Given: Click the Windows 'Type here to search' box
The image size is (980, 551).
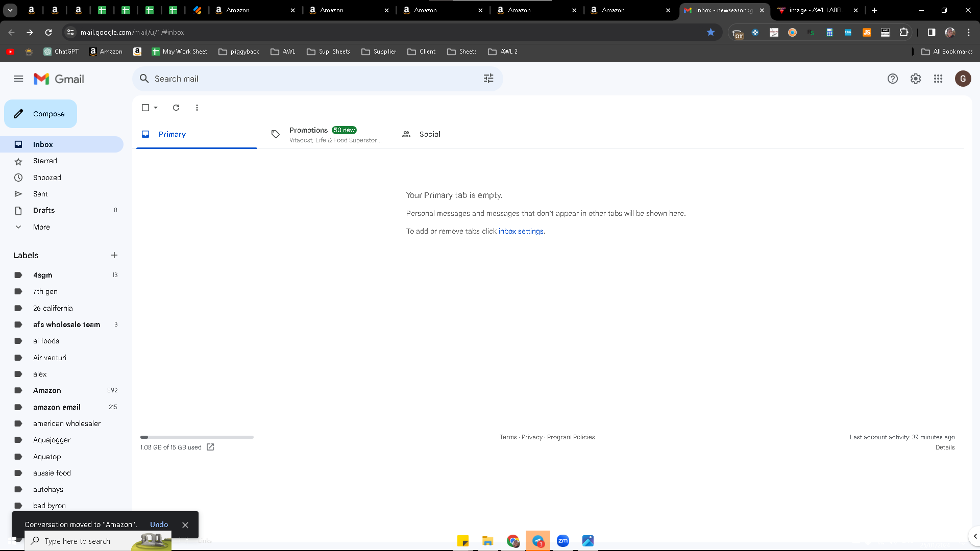Looking at the screenshot, I should point(98,541).
